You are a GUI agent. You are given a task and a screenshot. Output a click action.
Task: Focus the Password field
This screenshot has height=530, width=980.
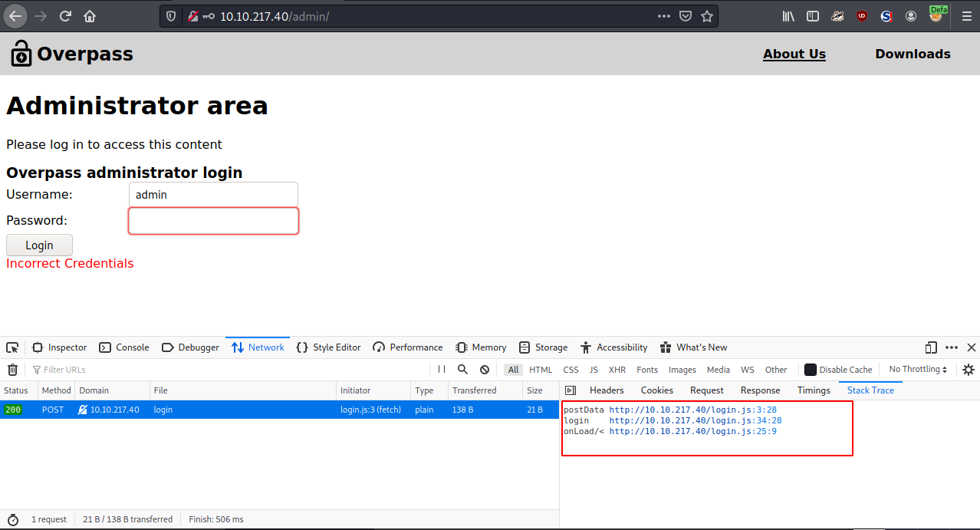213,221
